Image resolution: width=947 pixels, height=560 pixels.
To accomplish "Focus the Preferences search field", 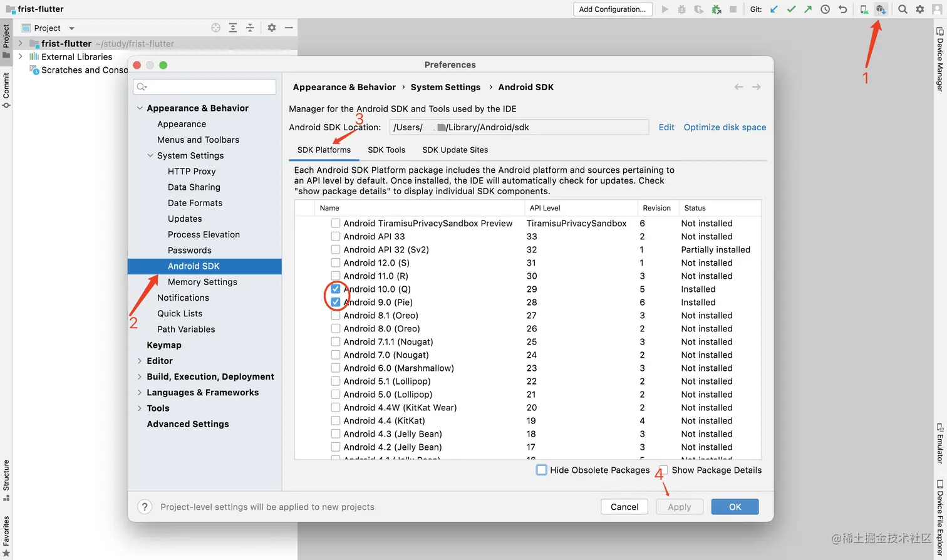I will 205,87.
